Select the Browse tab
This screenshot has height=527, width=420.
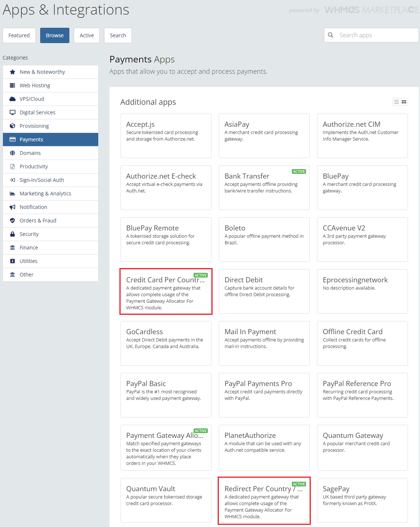(x=55, y=35)
